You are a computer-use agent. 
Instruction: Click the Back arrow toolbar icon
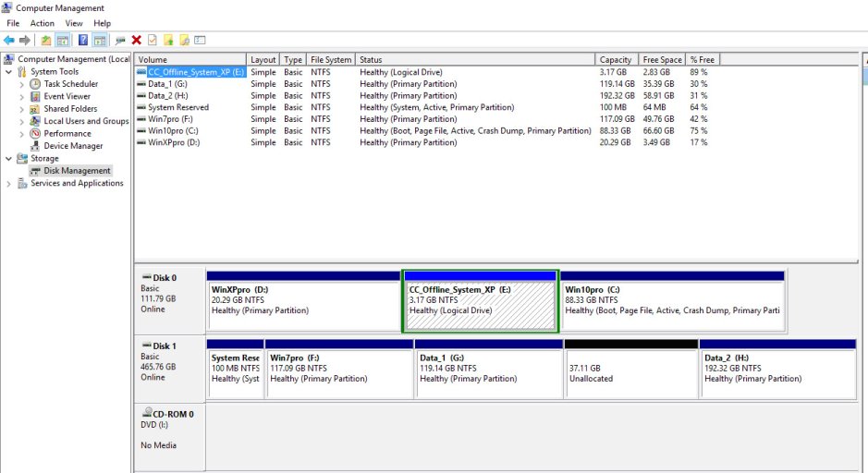(x=9, y=41)
